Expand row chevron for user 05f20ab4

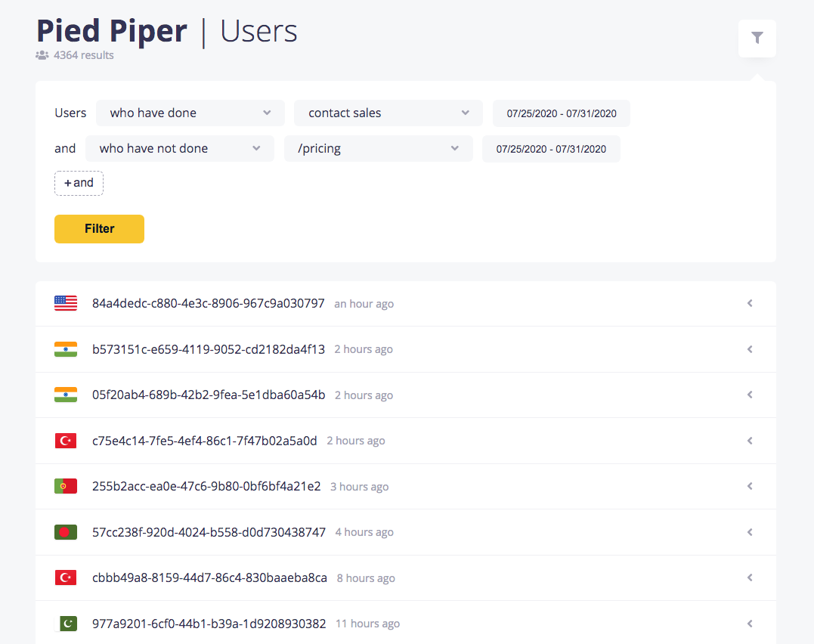coord(750,395)
